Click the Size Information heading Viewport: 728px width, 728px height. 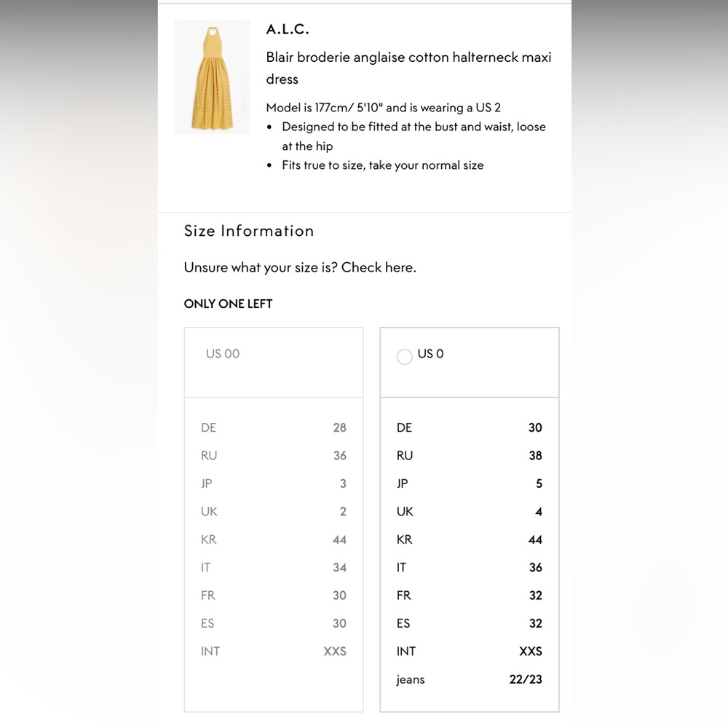[x=249, y=231]
